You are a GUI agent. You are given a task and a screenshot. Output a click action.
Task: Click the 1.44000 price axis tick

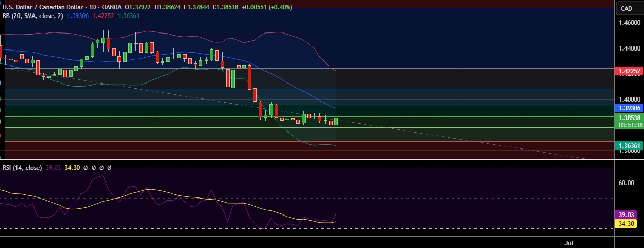point(630,48)
